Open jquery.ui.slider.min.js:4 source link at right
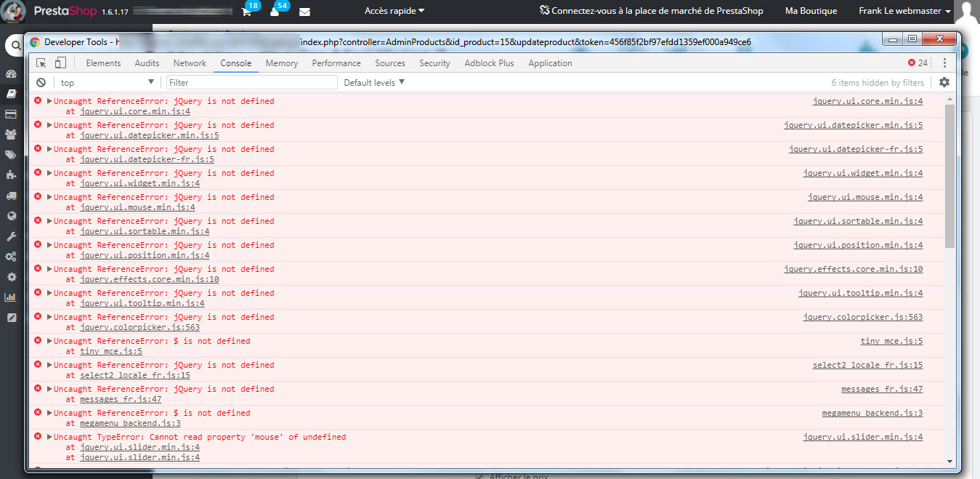The image size is (980, 479). click(x=863, y=437)
